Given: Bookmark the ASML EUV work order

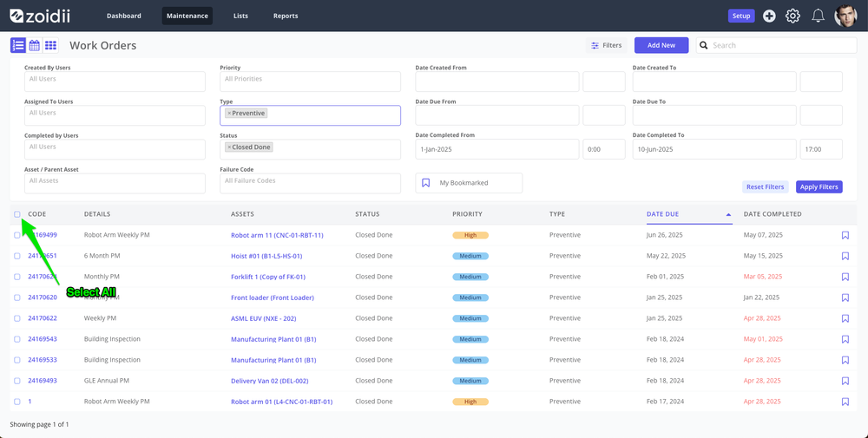Looking at the screenshot, I should point(845,318).
